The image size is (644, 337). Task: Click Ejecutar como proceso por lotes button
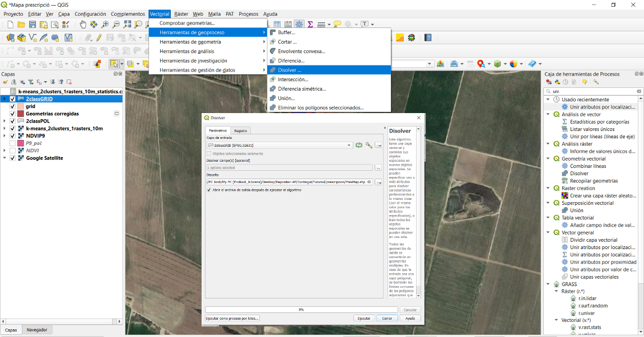[x=232, y=318]
